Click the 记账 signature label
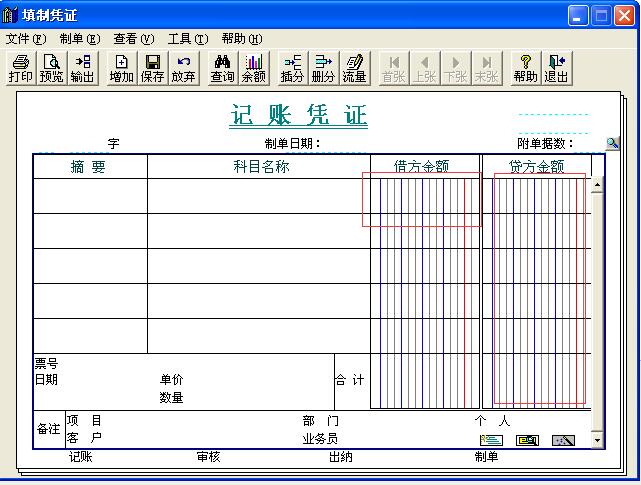The height and width of the screenshot is (485, 641). click(81, 457)
